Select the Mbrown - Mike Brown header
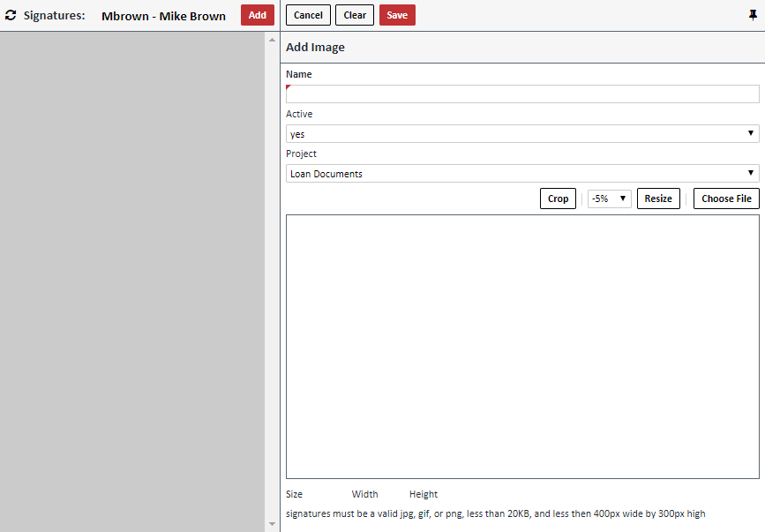 (164, 15)
